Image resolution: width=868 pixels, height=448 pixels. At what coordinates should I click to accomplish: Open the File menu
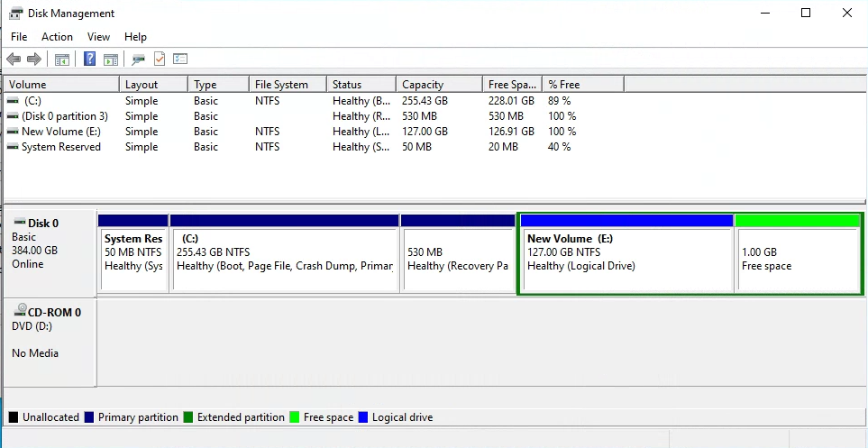click(19, 37)
